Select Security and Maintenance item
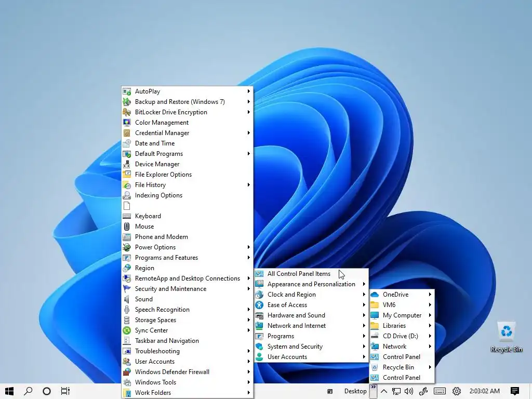532x399 pixels. pyautogui.click(x=187, y=289)
